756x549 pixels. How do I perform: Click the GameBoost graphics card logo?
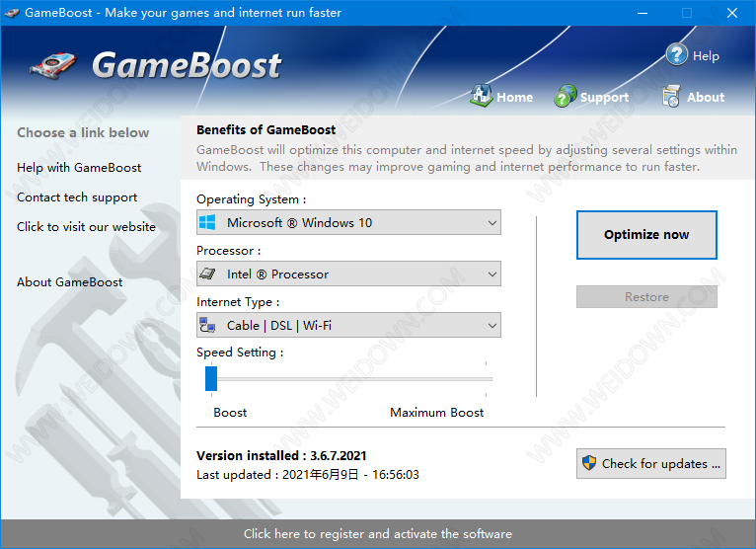[x=54, y=66]
